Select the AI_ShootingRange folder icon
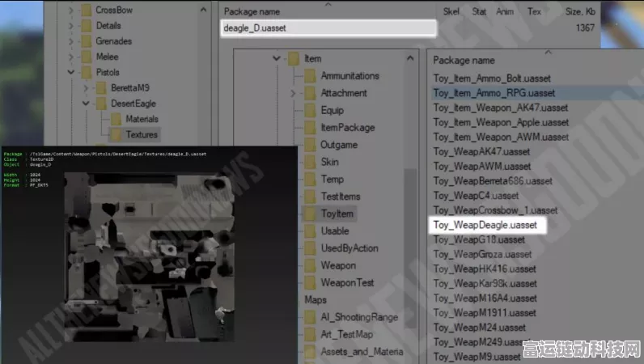Image resolution: width=644 pixels, height=364 pixels. [310, 318]
